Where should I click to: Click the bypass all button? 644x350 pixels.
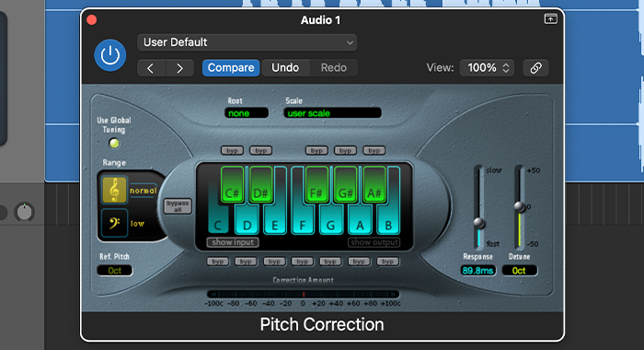pyautogui.click(x=178, y=206)
